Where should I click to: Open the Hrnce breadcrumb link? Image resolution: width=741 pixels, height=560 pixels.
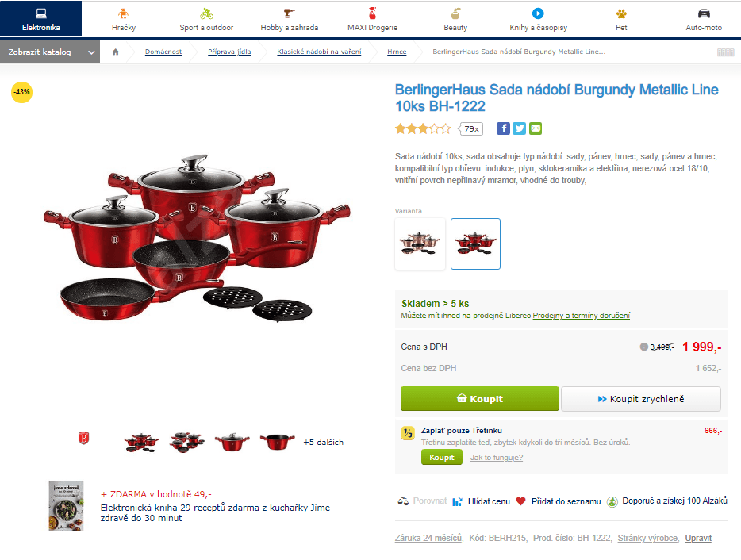point(397,52)
